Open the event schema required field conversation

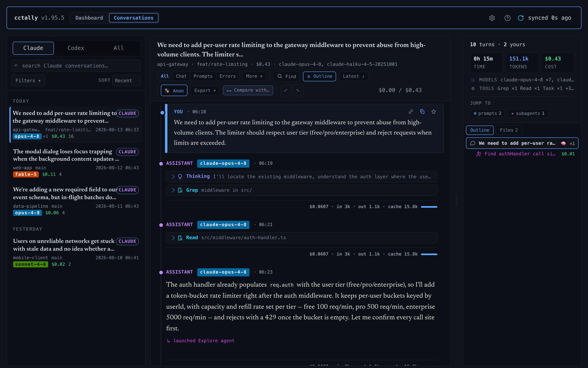click(x=76, y=201)
